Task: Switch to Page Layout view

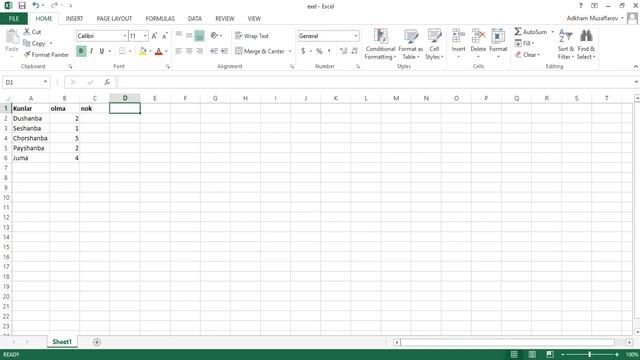Action: pyautogui.click(x=532, y=354)
